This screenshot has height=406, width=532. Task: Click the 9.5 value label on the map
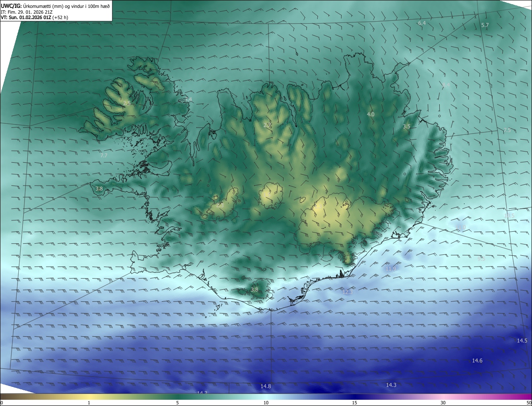[x=481, y=259]
